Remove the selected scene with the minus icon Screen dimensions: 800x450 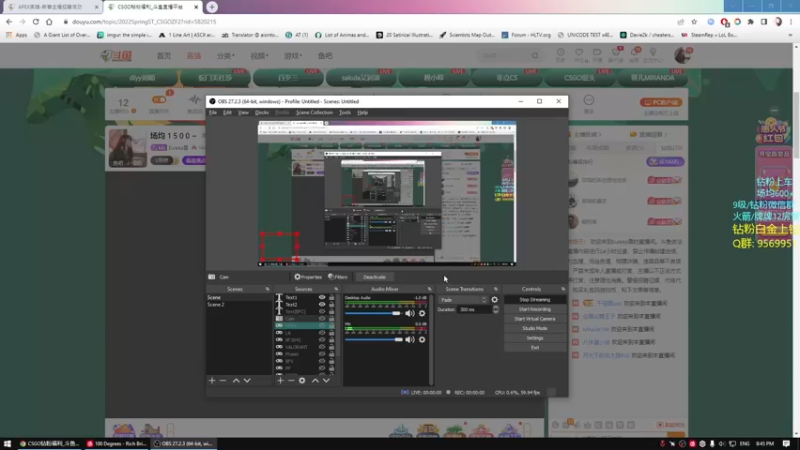click(x=223, y=381)
